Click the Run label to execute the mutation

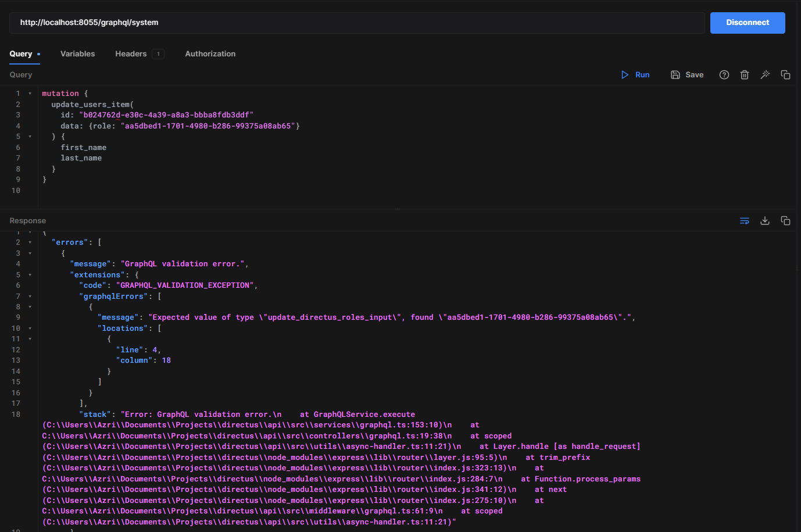coord(641,74)
